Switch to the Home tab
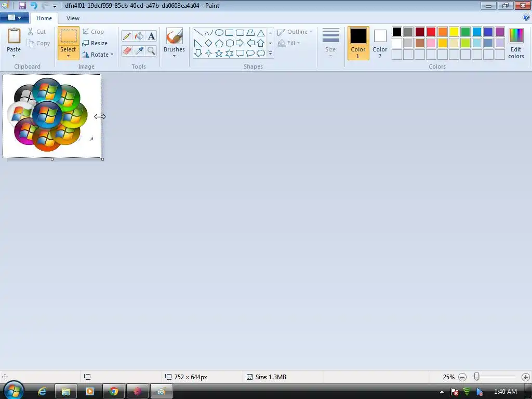 click(44, 18)
